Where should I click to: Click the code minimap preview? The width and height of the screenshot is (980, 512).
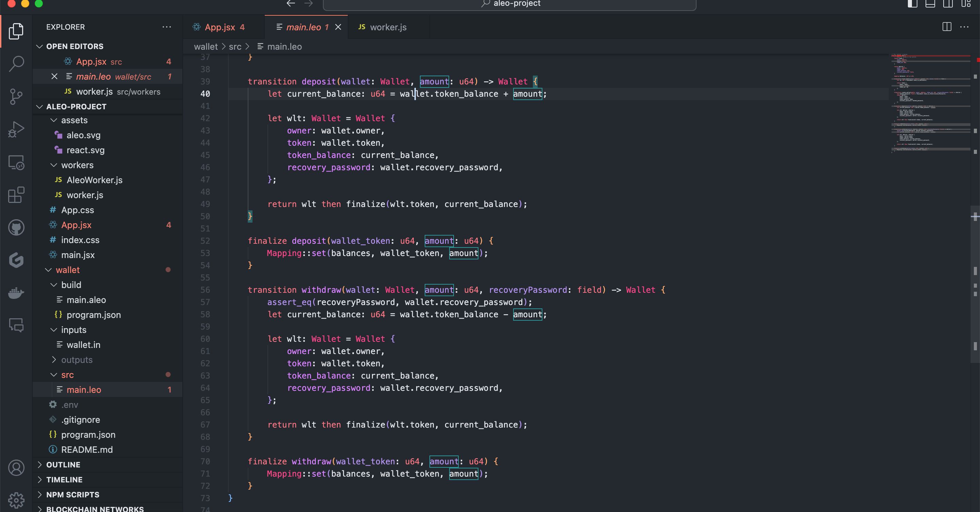[931, 103]
